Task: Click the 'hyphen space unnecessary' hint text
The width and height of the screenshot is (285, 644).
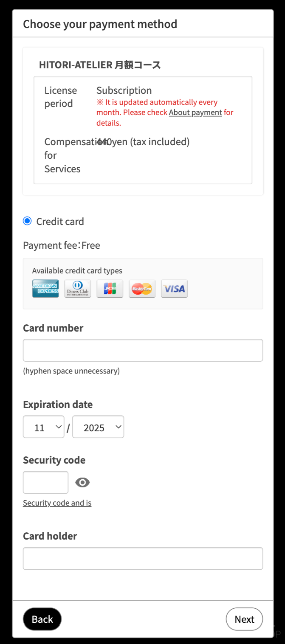Action: tap(71, 371)
